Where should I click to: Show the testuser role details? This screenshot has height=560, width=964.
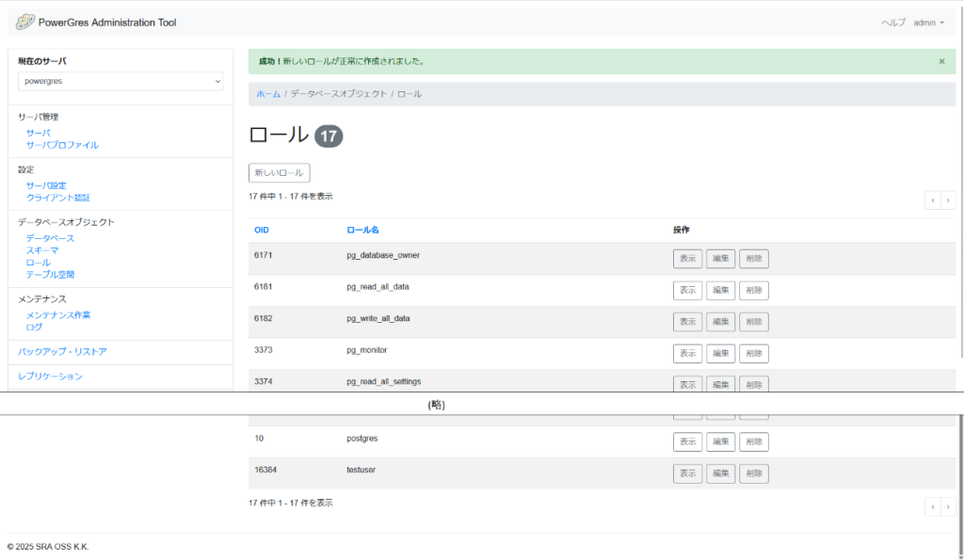687,473
